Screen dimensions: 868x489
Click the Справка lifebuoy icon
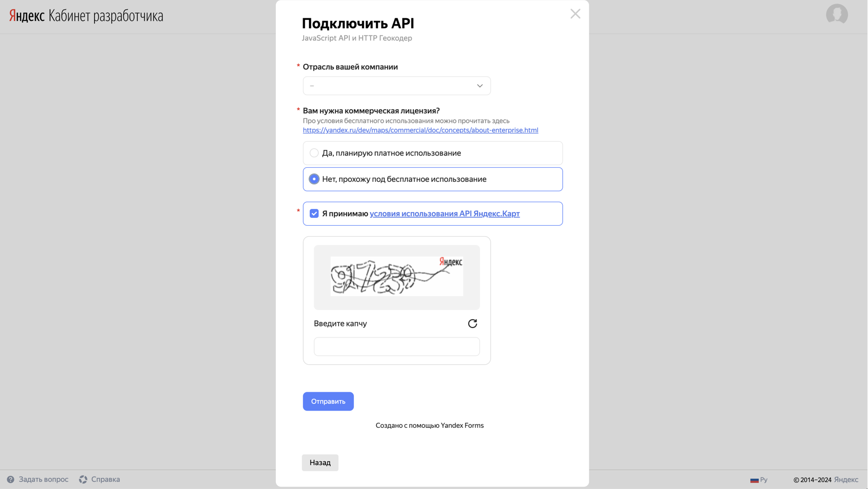click(x=83, y=479)
